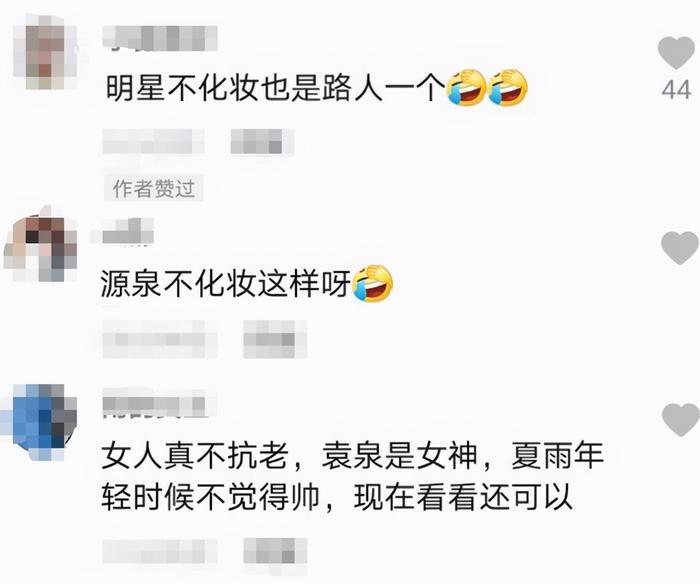
Task: Tap the blurred reply button under the 源泉 comment
Action: [x=275, y=339]
